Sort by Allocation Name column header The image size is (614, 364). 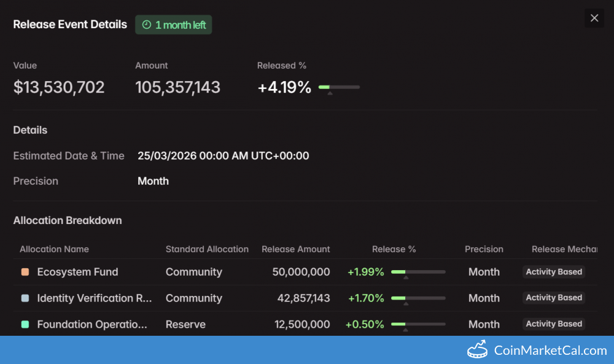pos(54,249)
